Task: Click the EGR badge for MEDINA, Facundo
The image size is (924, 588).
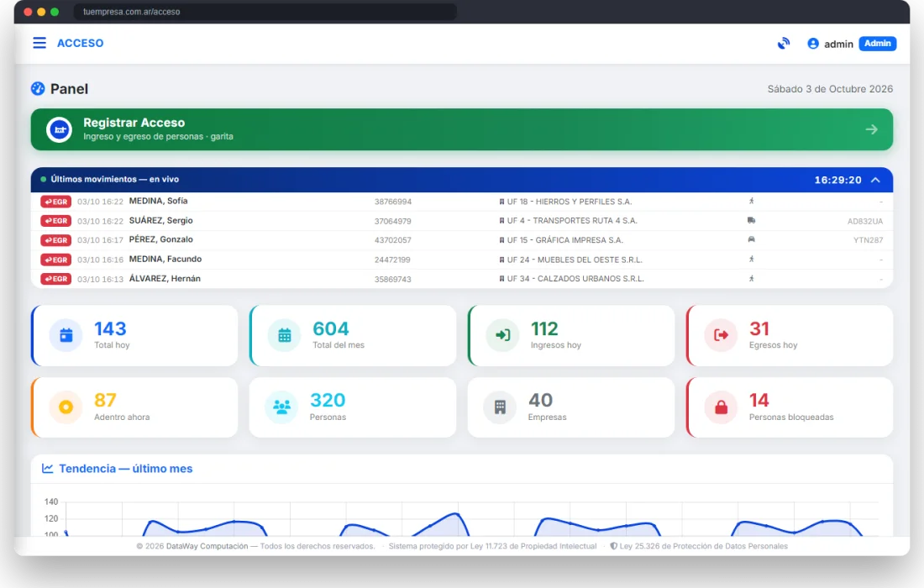Action: coord(56,260)
